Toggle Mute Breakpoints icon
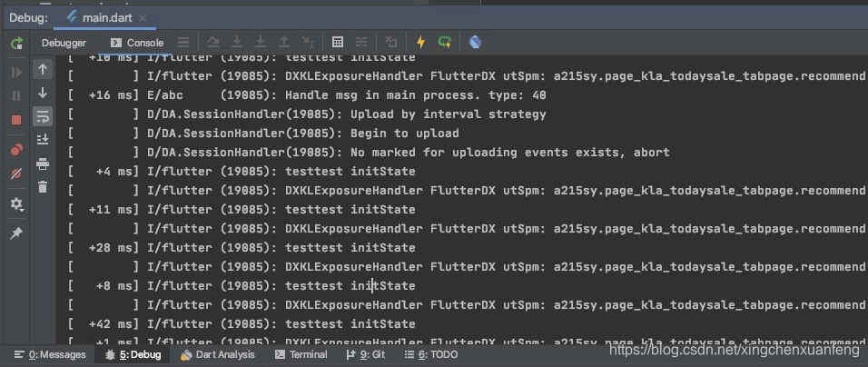Image resolution: width=868 pixels, height=367 pixels. click(x=16, y=174)
